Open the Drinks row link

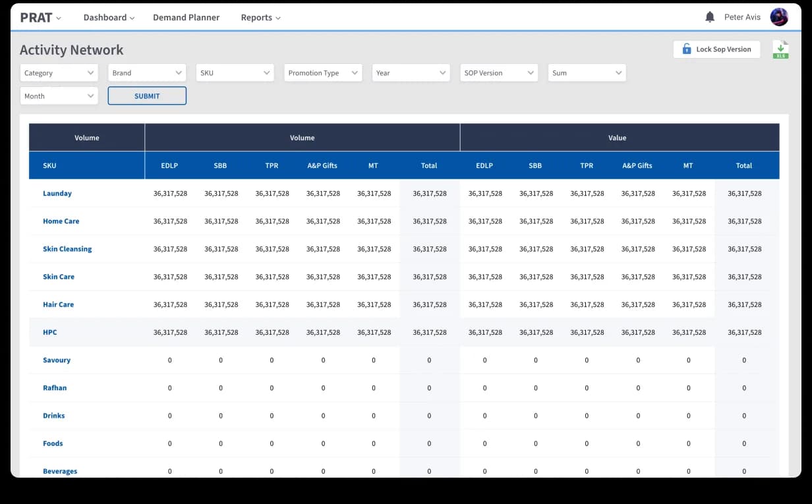coord(54,416)
